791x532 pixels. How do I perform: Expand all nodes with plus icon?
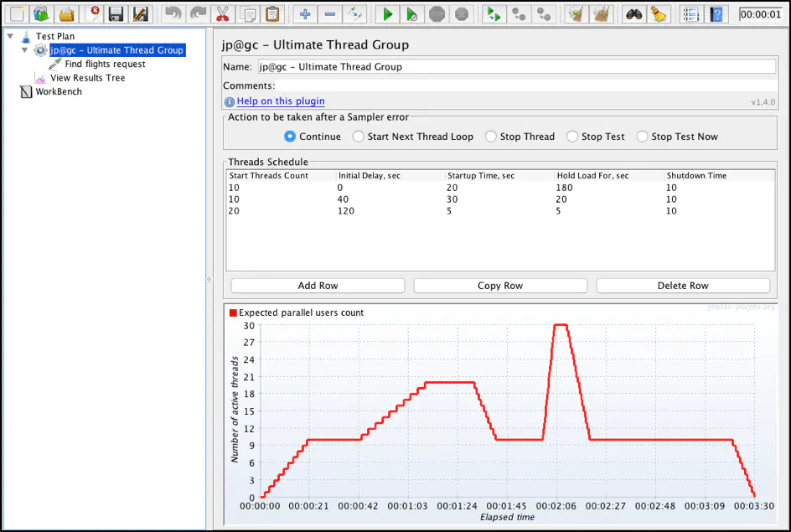pyautogui.click(x=305, y=13)
